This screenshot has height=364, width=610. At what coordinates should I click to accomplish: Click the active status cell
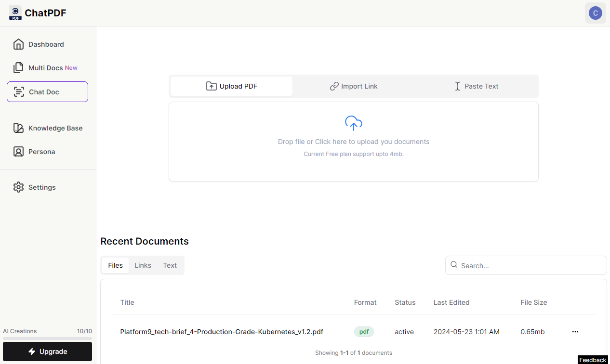(x=404, y=332)
